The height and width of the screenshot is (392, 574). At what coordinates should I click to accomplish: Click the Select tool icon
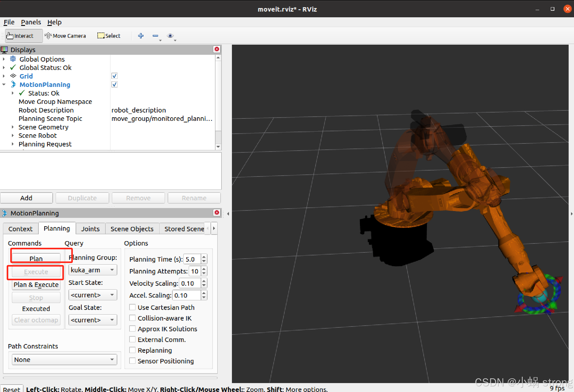point(101,36)
